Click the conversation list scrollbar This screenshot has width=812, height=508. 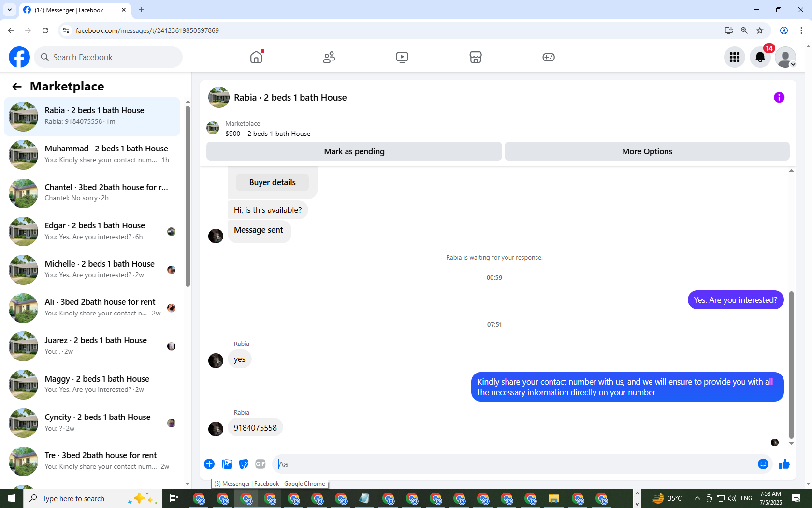[x=188, y=196]
